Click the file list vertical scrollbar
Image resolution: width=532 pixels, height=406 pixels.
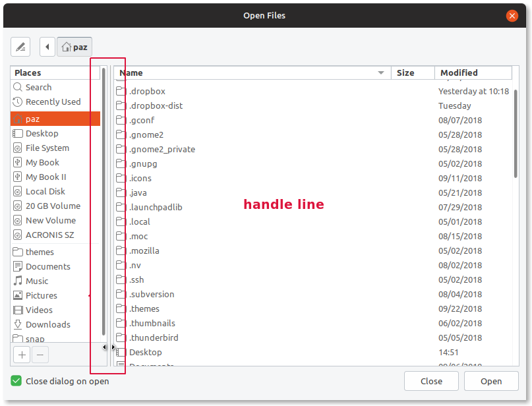coord(516,134)
